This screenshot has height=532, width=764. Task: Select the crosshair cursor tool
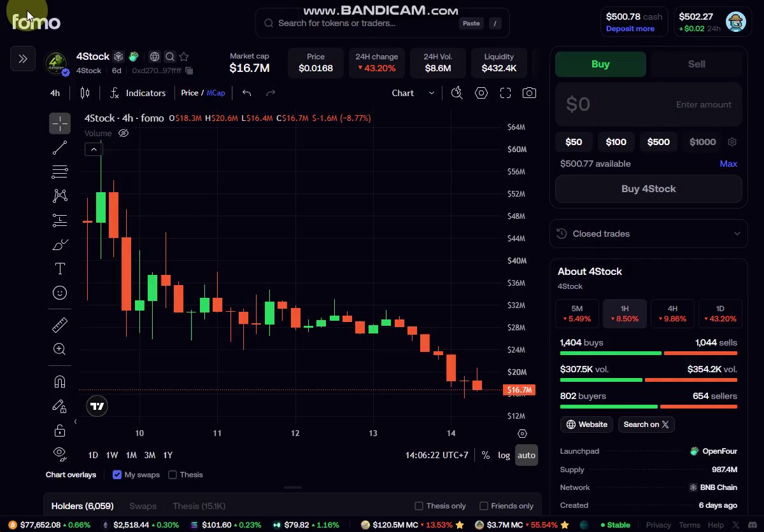[60, 123]
